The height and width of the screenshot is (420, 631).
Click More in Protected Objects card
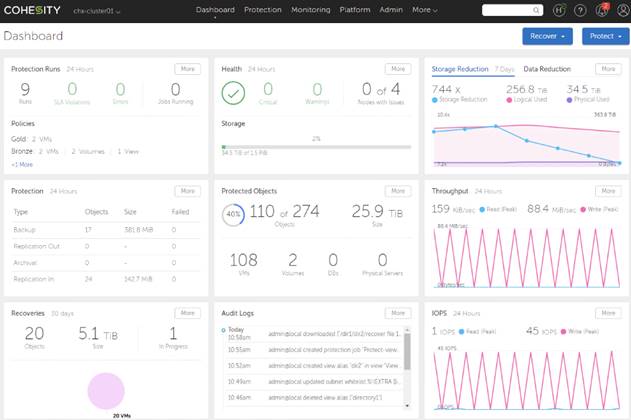398,191
